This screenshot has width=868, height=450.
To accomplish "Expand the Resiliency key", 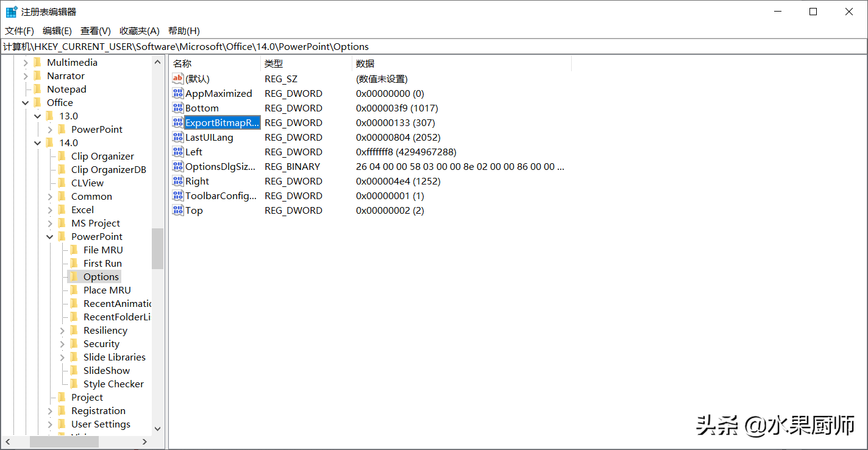I will click(x=62, y=330).
